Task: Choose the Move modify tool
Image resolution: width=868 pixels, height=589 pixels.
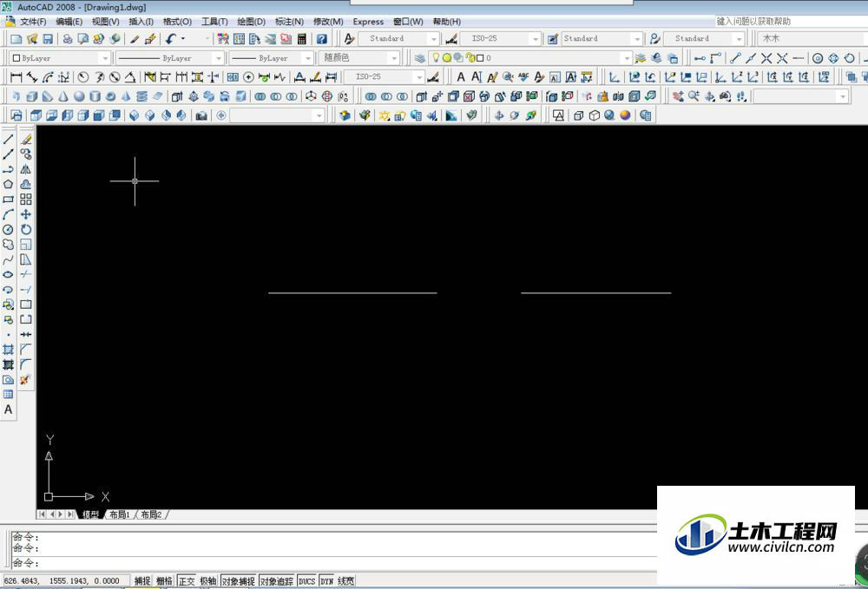Action: [x=25, y=214]
